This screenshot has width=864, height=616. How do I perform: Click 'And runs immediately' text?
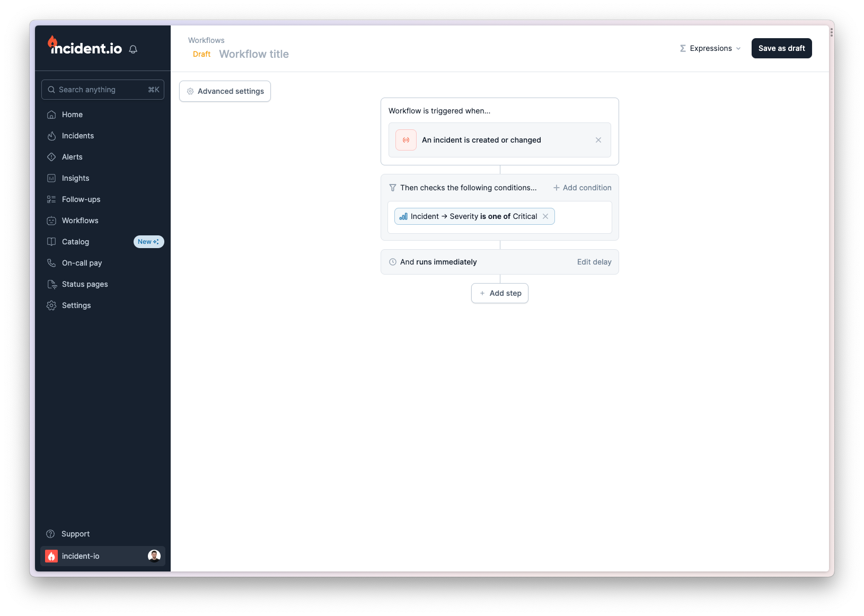(438, 262)
